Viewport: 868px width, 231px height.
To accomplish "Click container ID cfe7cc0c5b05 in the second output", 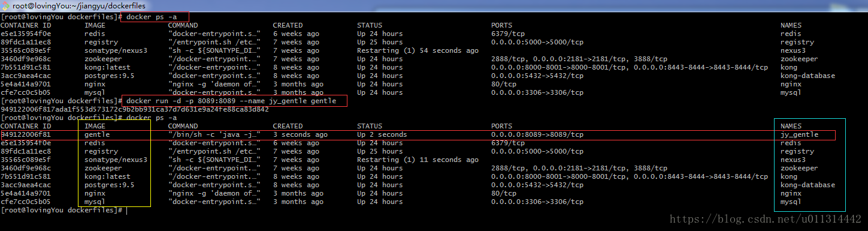I will coord(26,202).
